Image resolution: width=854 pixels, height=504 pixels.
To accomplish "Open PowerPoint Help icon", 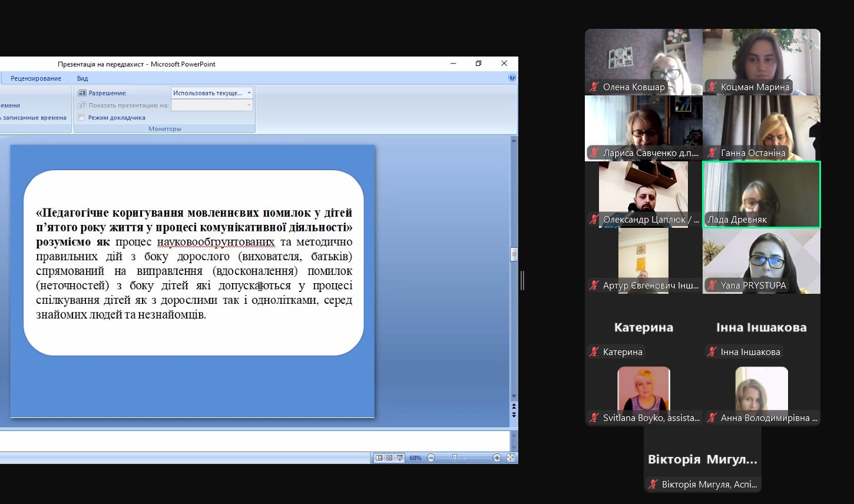I will click(512, 78).
